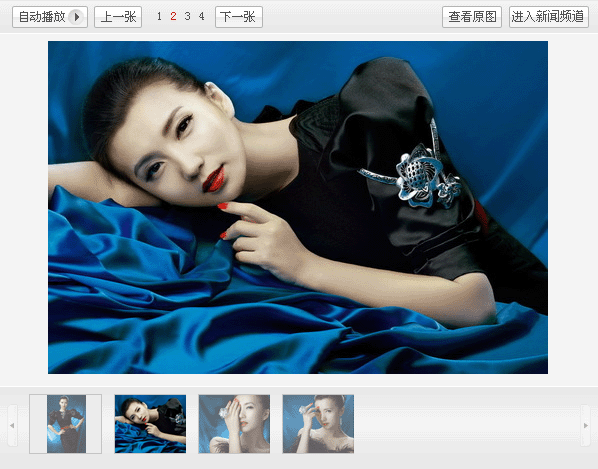598x469 pixels.
Task: Click the left arrow of the thumbnail strip
Action: 12,426
